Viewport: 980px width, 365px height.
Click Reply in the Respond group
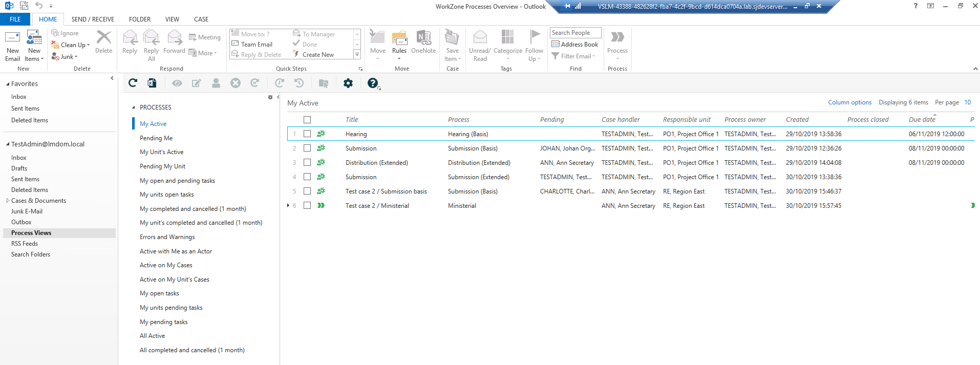coord(130,42)
